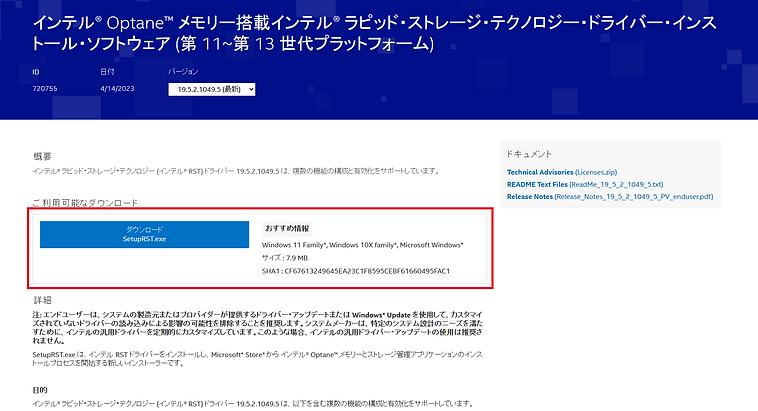Open Release Notes PDF link
758x411 pixels.
tap(610, 197)
